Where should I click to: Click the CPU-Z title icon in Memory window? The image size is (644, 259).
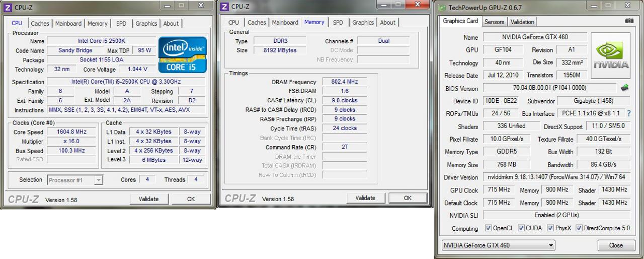pos(224,7)
